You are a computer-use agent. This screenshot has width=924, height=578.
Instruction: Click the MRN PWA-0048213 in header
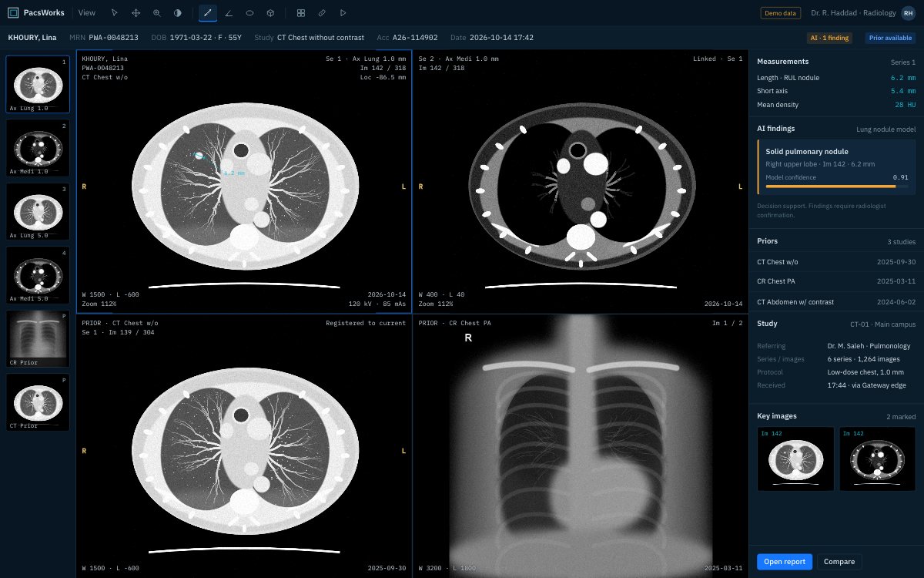pos(113,37)
